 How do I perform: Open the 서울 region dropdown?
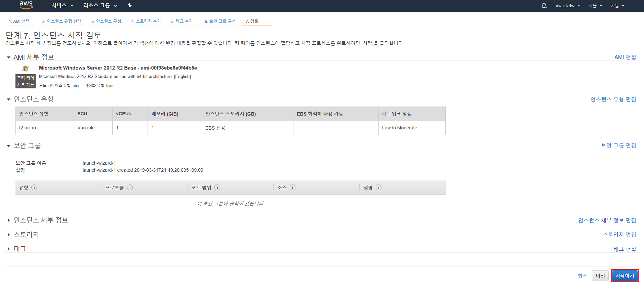click(595, 6)
